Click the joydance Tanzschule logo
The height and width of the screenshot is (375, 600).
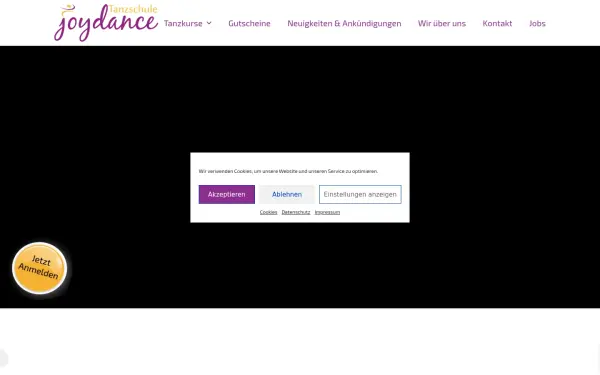coord(106,23)
